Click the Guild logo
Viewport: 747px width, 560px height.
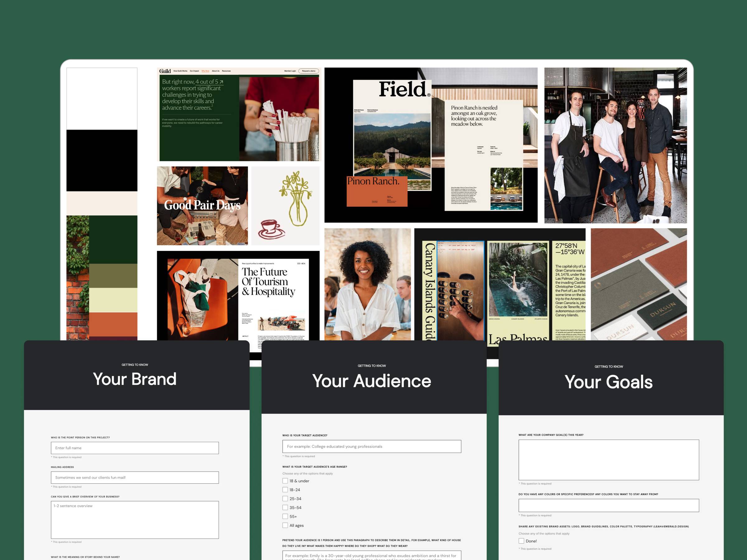tap(165, 71)
